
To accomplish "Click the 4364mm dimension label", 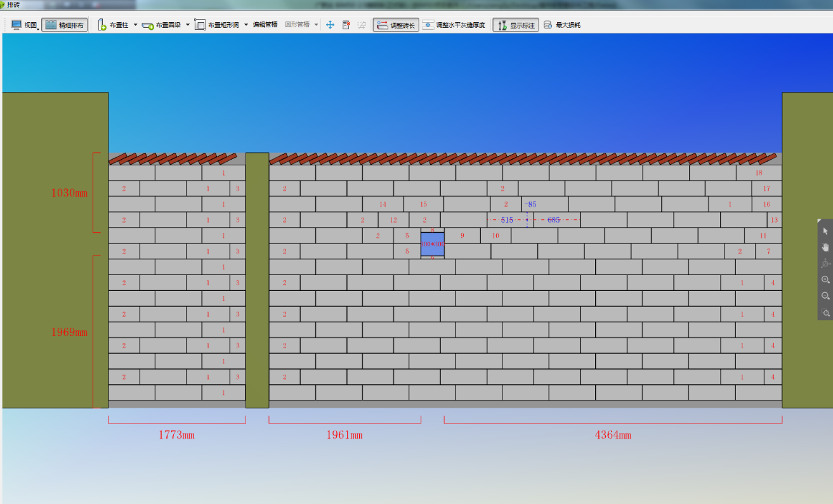I will point(613,435).
